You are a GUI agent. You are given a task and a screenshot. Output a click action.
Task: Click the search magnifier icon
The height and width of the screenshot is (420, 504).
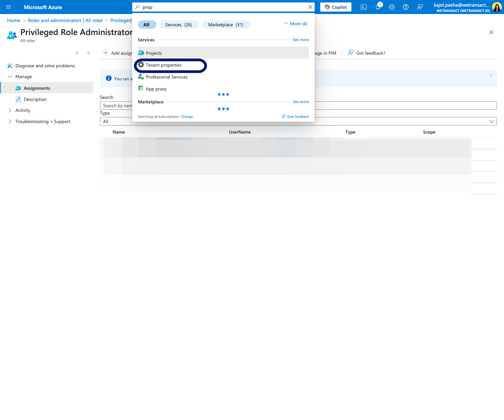tap(137, 7)
